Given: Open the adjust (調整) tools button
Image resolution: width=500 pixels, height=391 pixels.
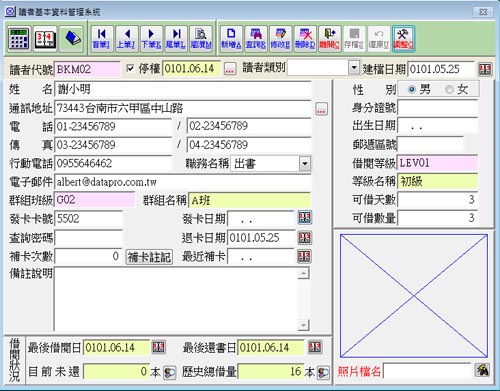Looking at the screenshot, I should 403,39.
